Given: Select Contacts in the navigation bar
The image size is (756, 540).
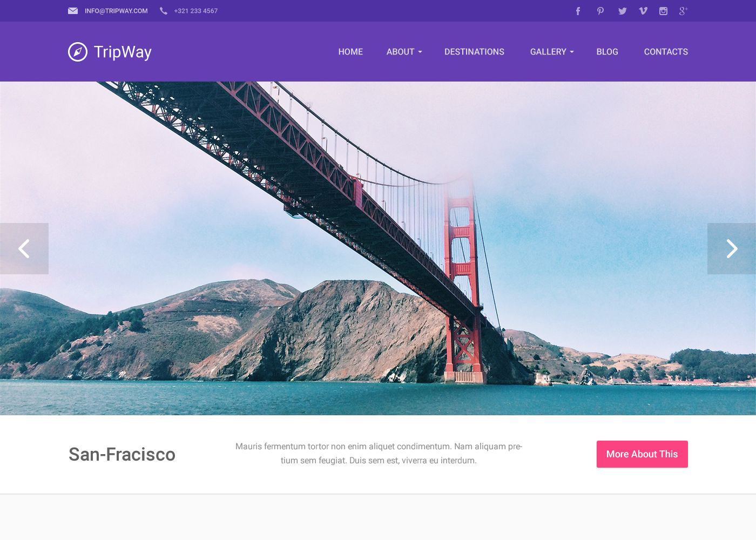Looking at the screenshot, I should pyautogui.click(x=666, y=52).
